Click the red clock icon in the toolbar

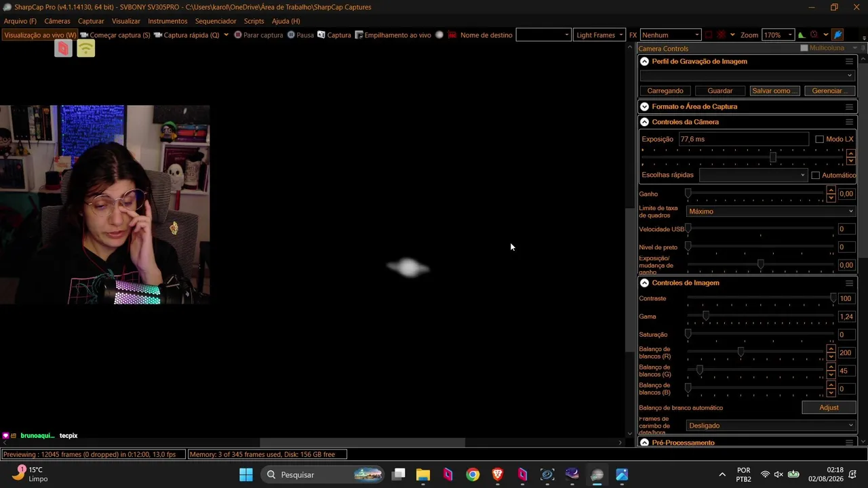(814, 35)
